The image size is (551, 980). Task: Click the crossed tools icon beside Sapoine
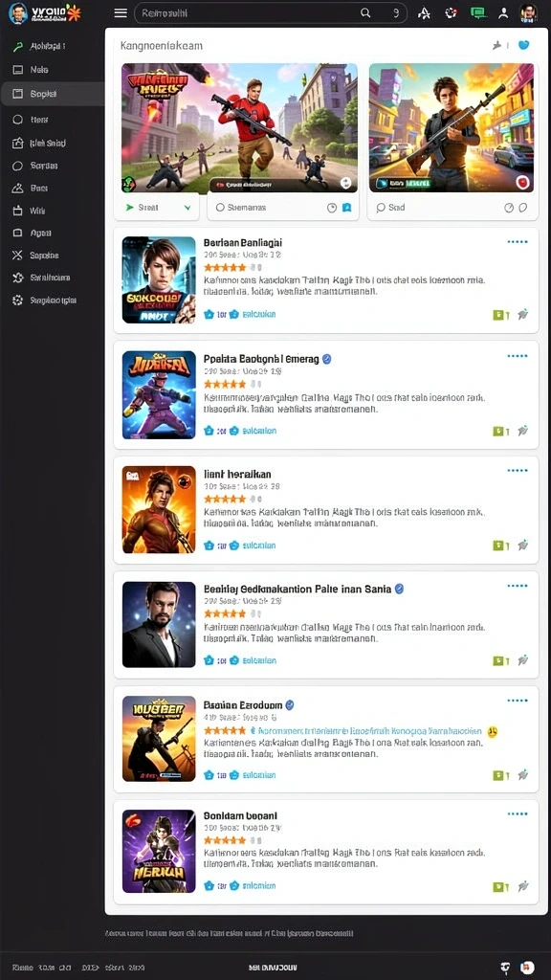click(17, 255)
